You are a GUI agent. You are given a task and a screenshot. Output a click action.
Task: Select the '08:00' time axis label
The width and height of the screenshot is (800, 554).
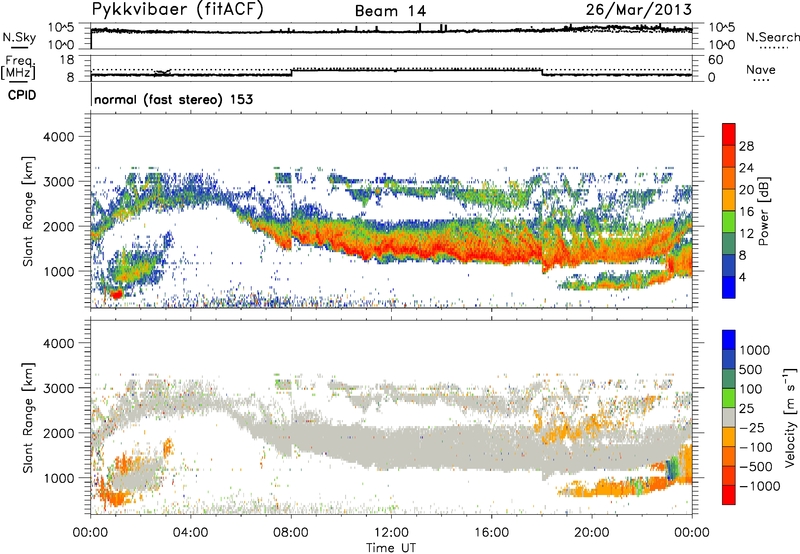291,533
